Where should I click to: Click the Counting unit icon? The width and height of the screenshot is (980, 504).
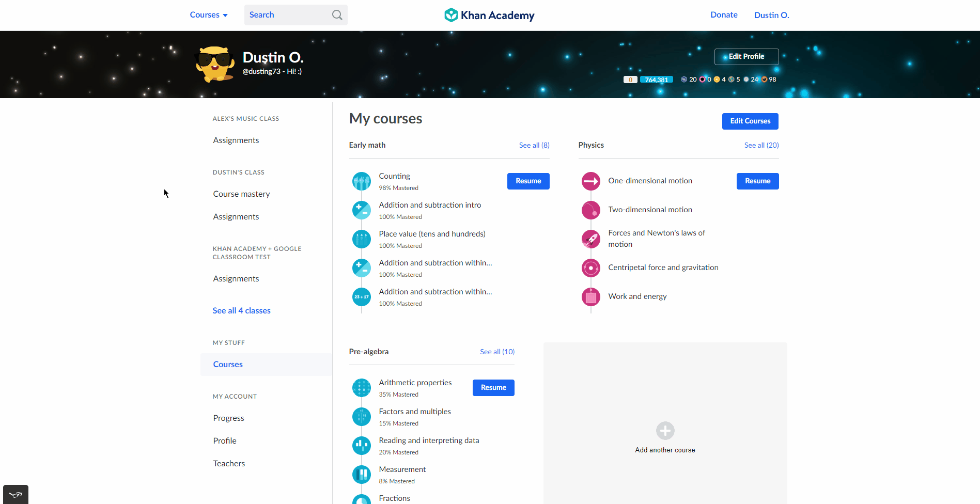click(362, 181)
